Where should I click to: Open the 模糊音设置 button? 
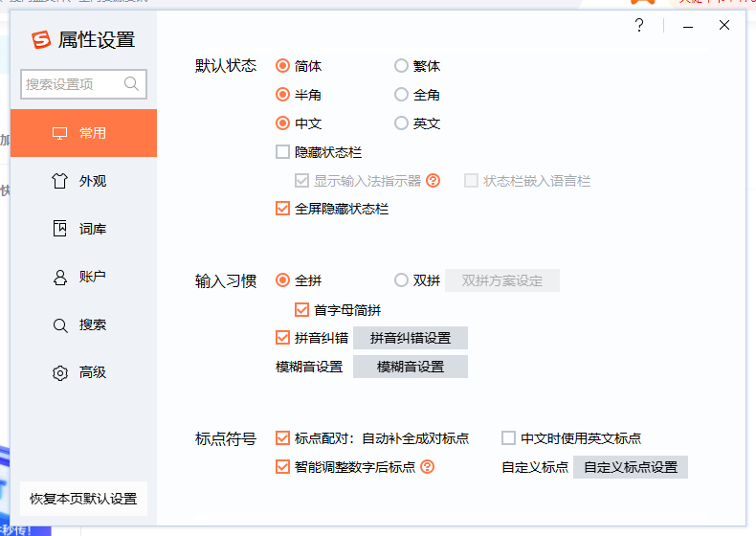pyautogui.click(x=411, y=367)
